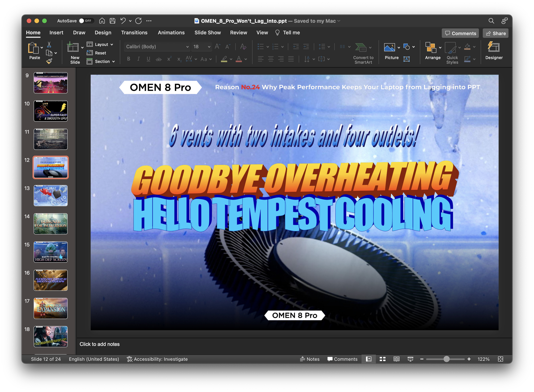
Task: Toggle Strikethrough formatting
Action: (159, 59)
